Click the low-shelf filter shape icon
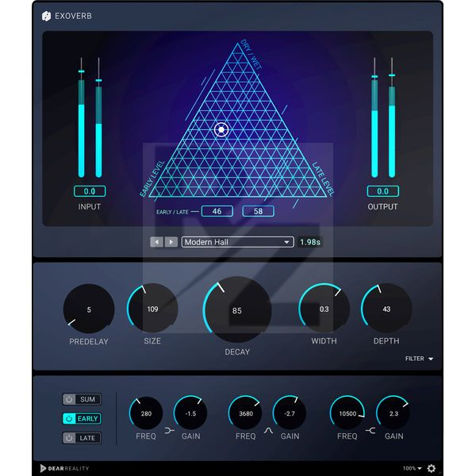The width and height of the screenshot is (476, 476). 170,431
